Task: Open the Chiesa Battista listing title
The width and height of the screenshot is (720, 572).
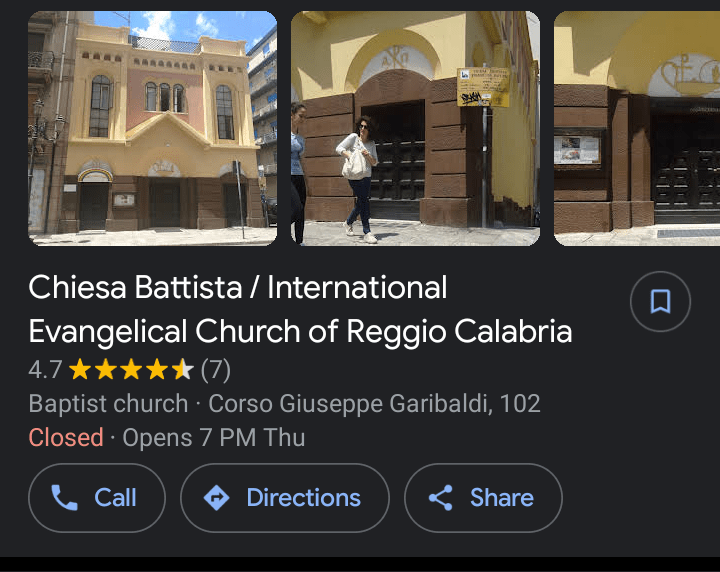Action: coord(300,309)
